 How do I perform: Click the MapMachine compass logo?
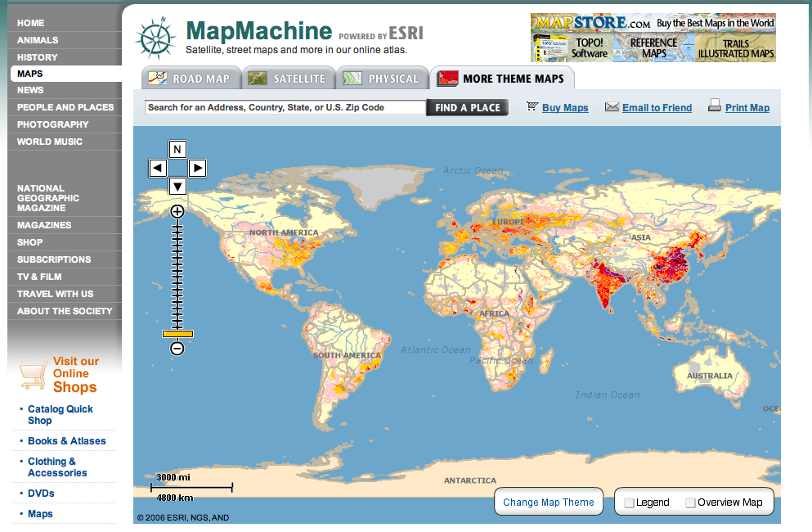tap(155, 38)
